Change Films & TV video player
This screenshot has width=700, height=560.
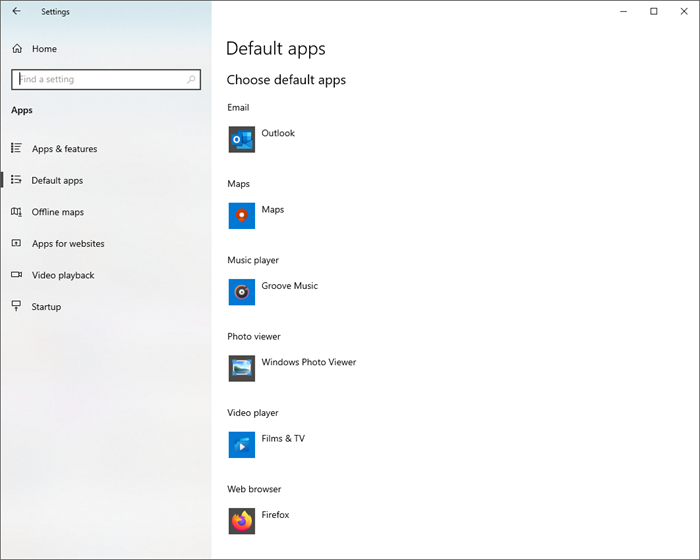[x=267, y=445]
